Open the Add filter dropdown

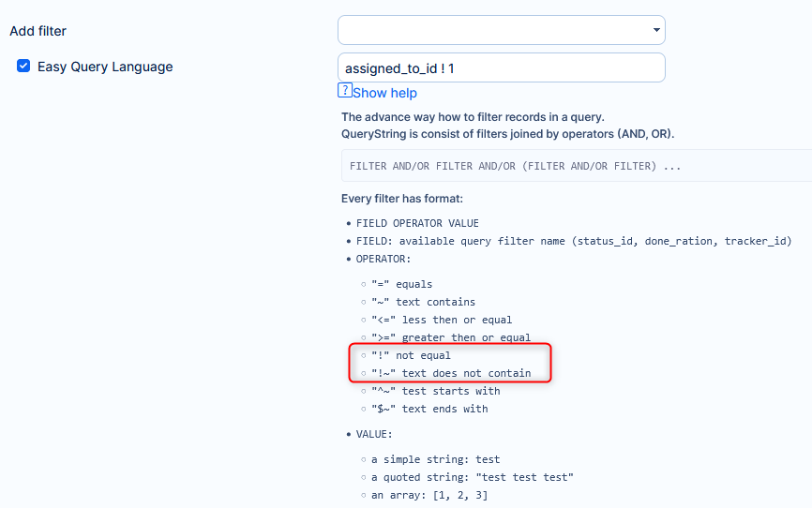tap(501, 30)
